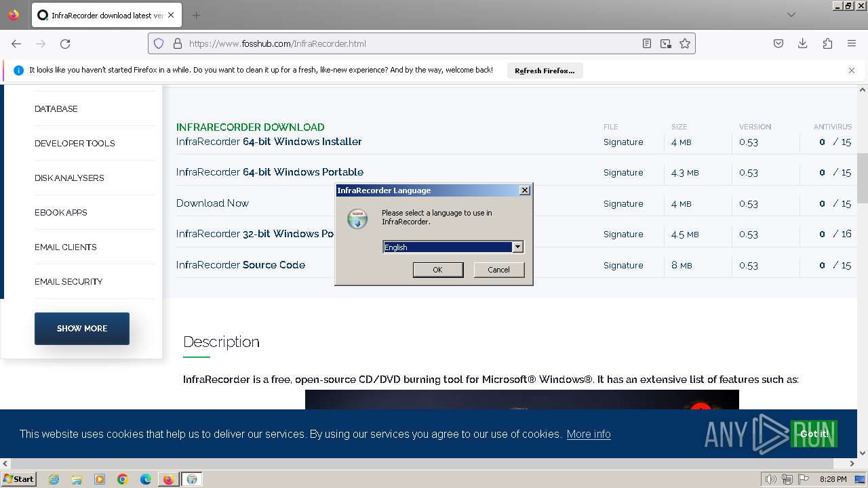Open EBOOK APPS category in sidebar
Viewport: 868px width, 488px height.
tap(61, 213)
